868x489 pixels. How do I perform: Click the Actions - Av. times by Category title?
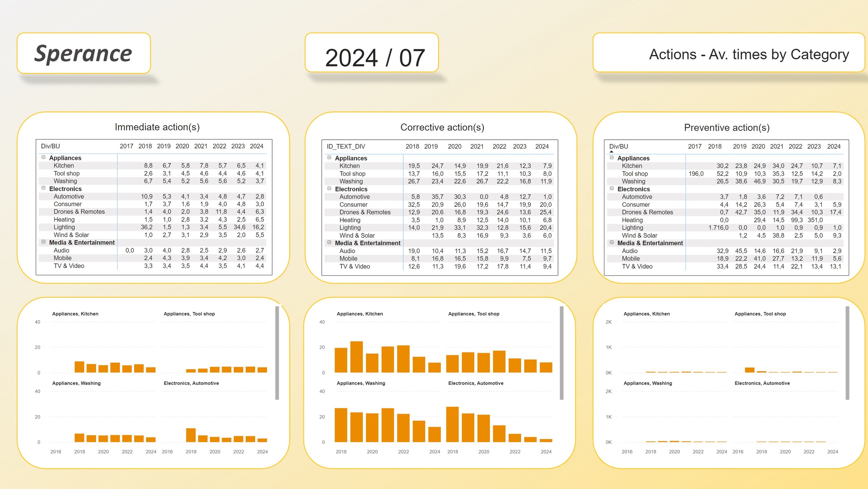[749, 55]
